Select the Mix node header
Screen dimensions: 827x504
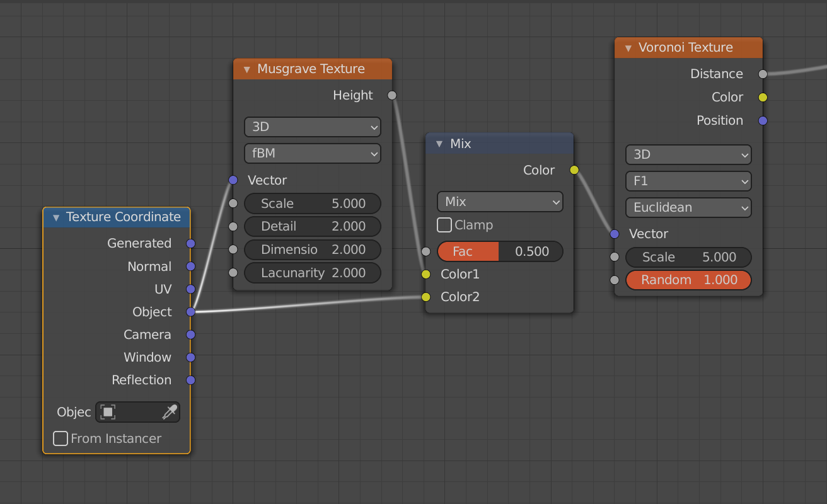[500, 144]
